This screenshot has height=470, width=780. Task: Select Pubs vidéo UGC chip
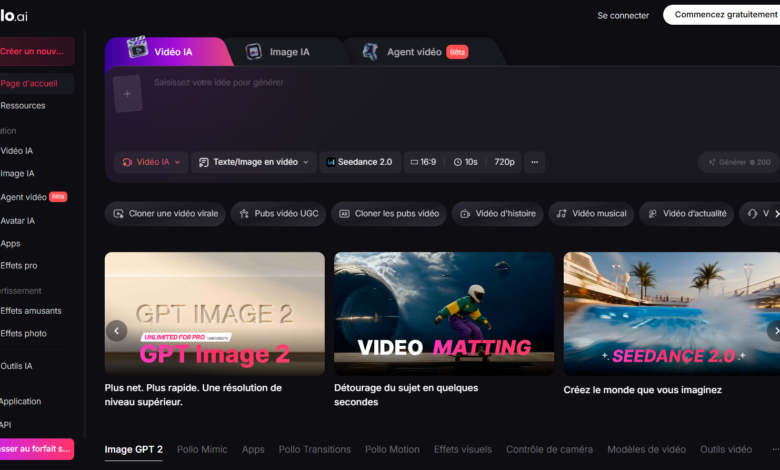pyautogui.click(x=278, y=214)
